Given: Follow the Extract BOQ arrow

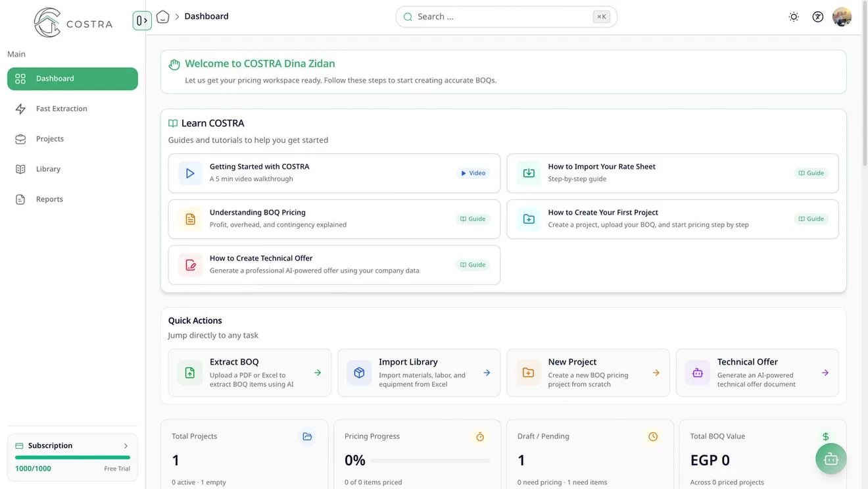Looking at the screenshot, I should pos(318,373).
